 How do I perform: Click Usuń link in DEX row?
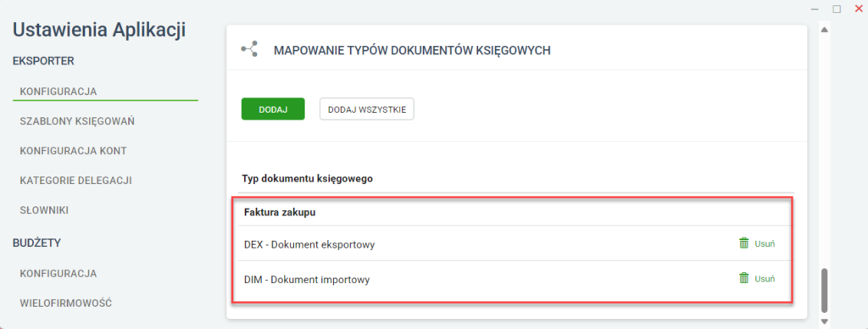pyautogui.click(x=765, y=243)
